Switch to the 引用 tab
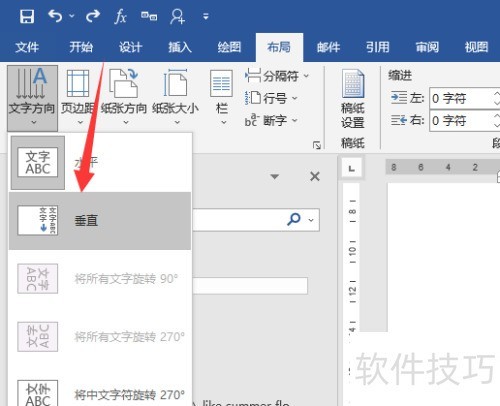Image resolution: width=500 pixels, height=406 pixels. (x=378, y=47)
